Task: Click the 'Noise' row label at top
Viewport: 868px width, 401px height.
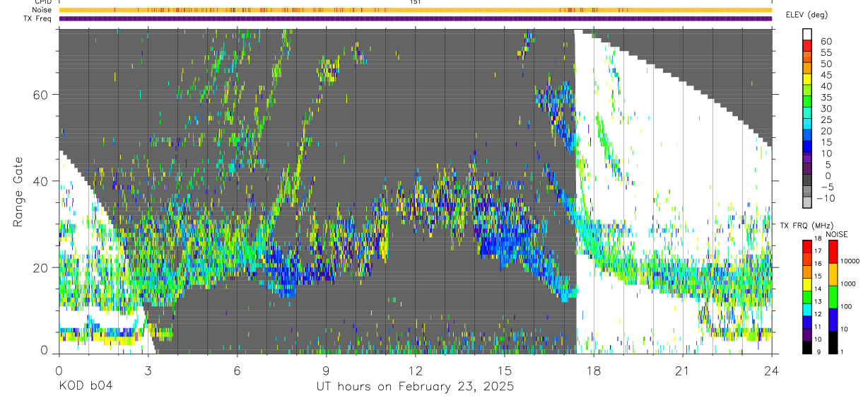Action: [x=41, y=10]
